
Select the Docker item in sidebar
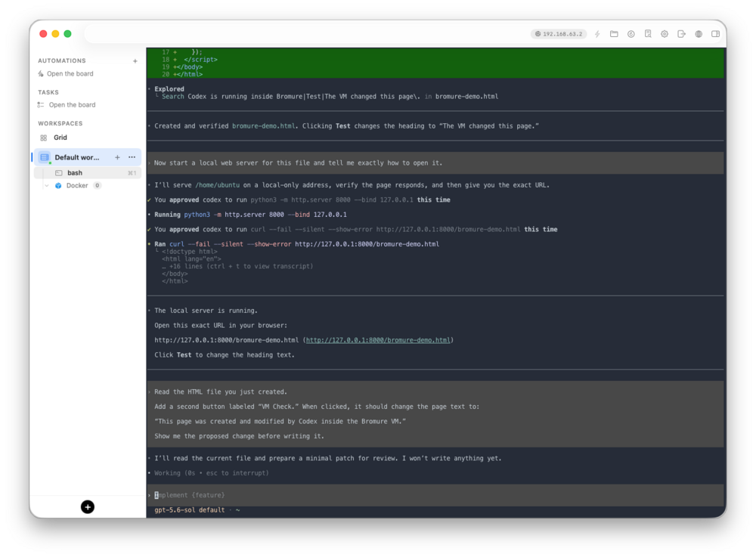77,185
